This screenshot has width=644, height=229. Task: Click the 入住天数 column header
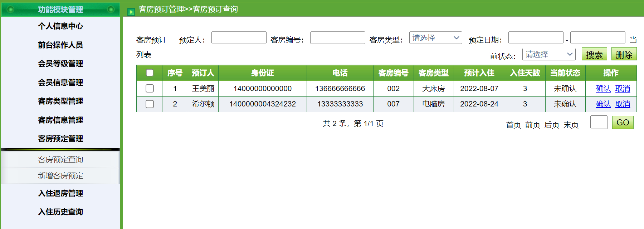tap(525, 73)
